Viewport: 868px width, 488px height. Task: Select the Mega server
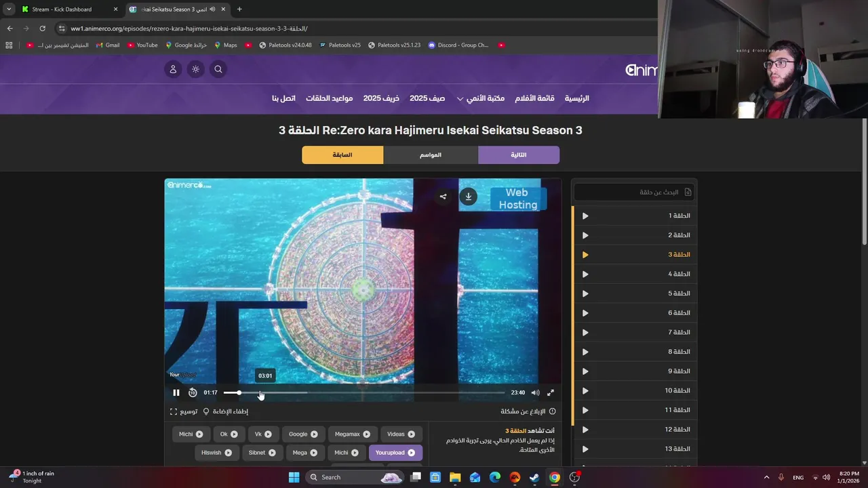pyautogui.click(x=305, y=453)
